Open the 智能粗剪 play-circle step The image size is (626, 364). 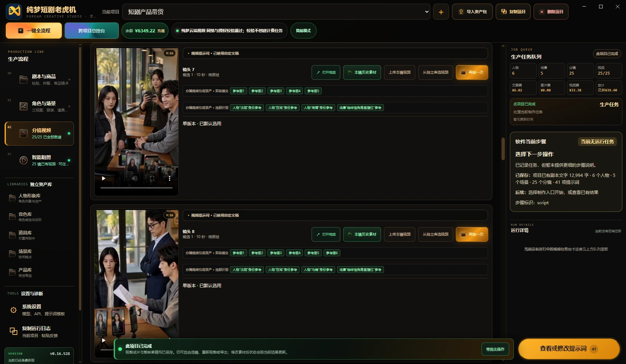click(39, 160)
